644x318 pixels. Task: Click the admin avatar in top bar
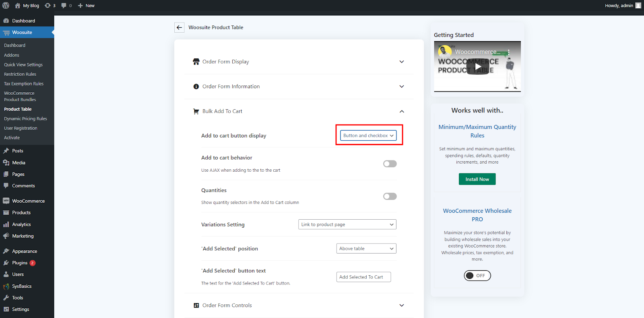(638, 6)
